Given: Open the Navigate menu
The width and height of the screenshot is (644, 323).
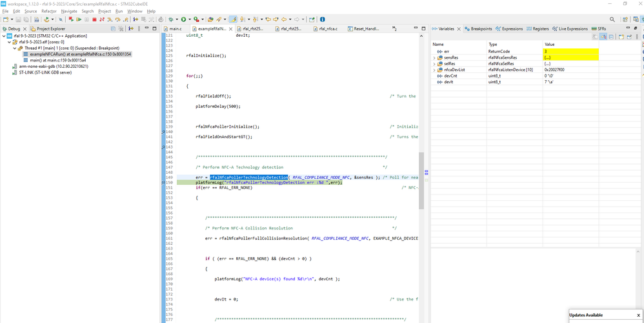Looking at the screenshot, I should (x=69, y=11).
